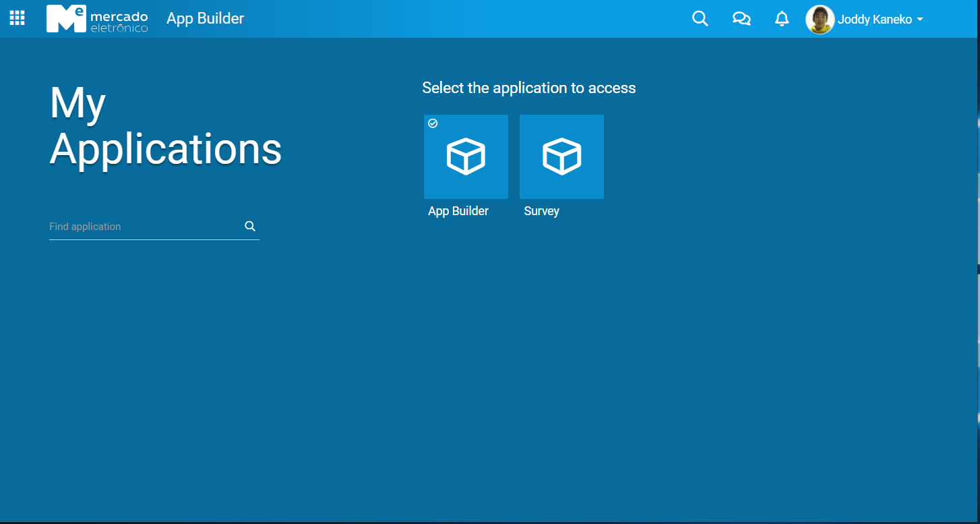This screenshot has height=524, width=980.
Task: Expand the caret next to Joddy Kaneko
Action: (x=920, y=20)
